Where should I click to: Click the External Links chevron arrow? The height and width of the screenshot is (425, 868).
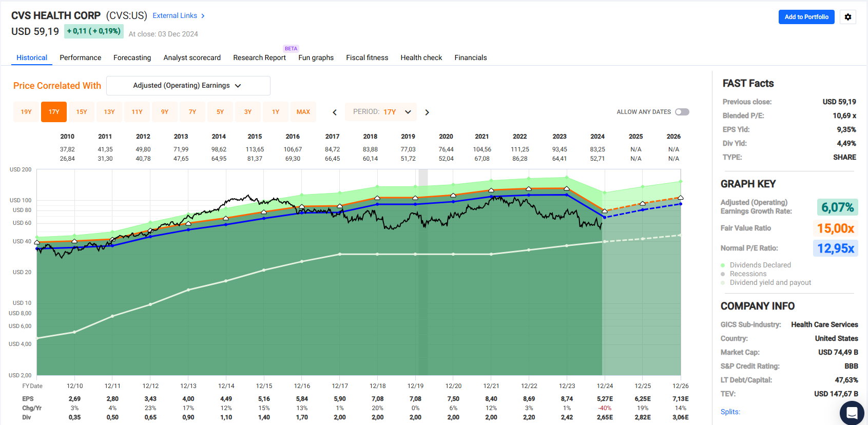(203, 16)
